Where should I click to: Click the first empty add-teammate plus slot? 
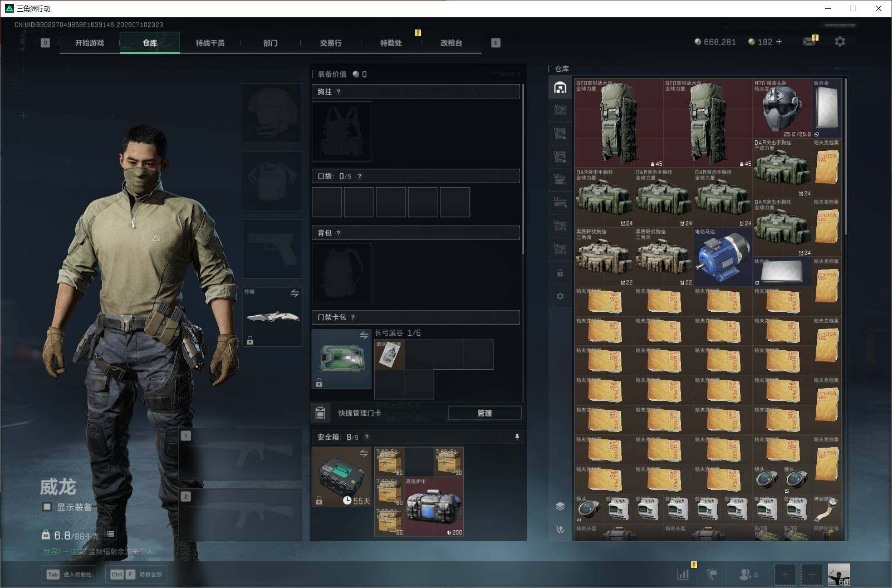click(x=785, y=575)
